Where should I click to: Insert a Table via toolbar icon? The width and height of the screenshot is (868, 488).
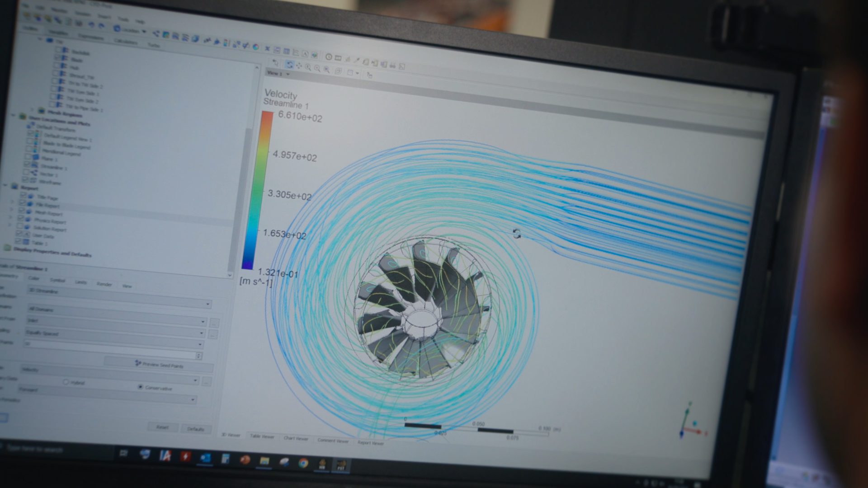coord(286,51)
